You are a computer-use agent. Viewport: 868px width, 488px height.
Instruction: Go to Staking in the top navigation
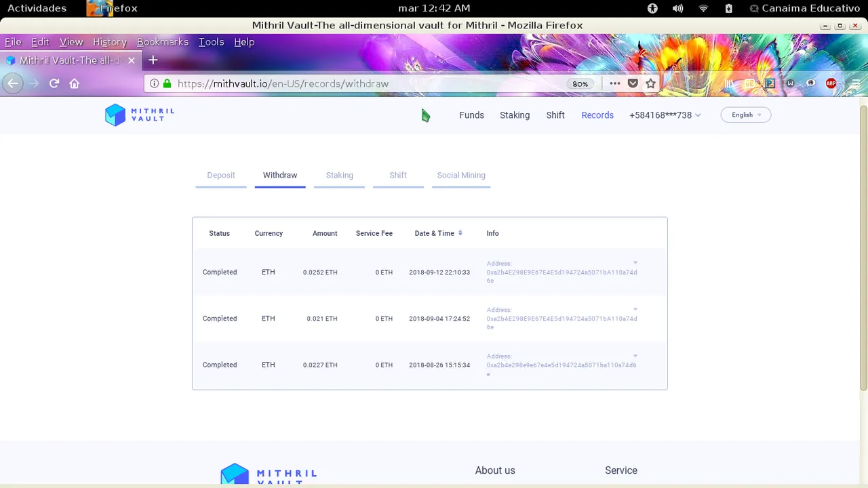[x=515, y=115]
